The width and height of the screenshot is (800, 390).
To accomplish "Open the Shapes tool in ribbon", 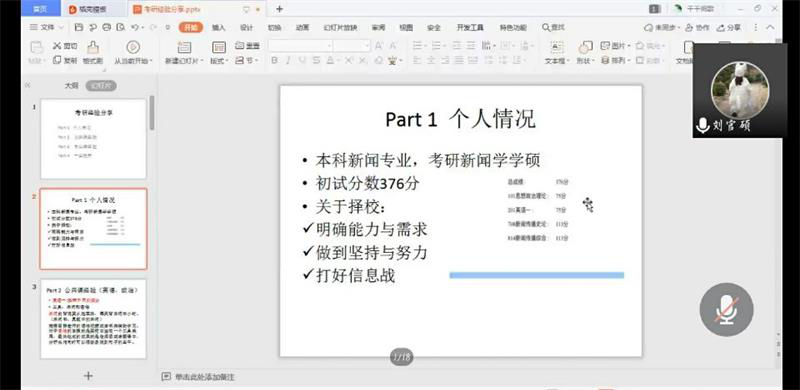I will click(585, 47).
